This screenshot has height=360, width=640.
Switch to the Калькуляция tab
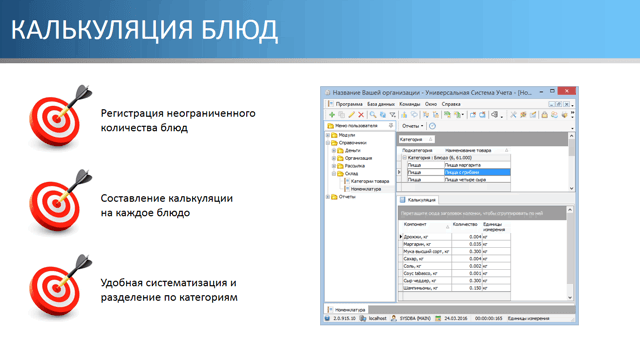pyautogui.click(x=418, y=200)
